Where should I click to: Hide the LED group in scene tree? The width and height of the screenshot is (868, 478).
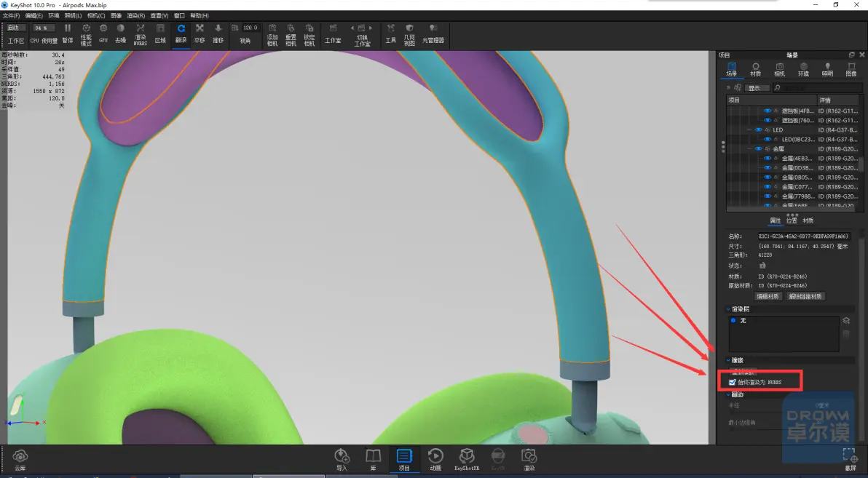[758, 130]
